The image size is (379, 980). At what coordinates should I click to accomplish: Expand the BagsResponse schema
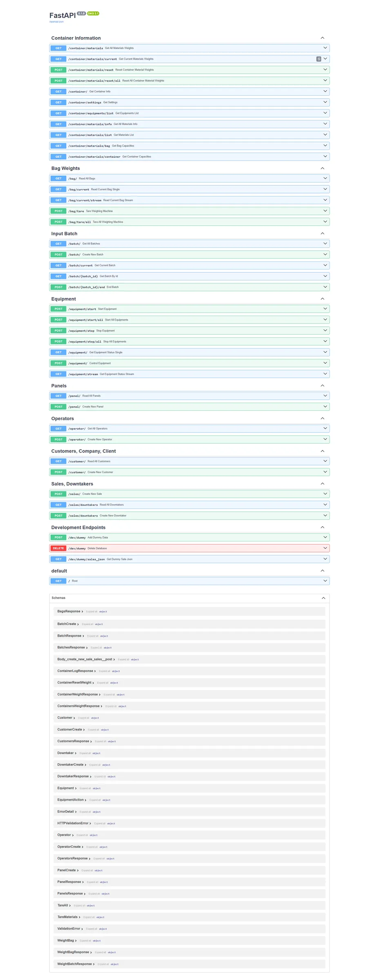coord(70,611)
